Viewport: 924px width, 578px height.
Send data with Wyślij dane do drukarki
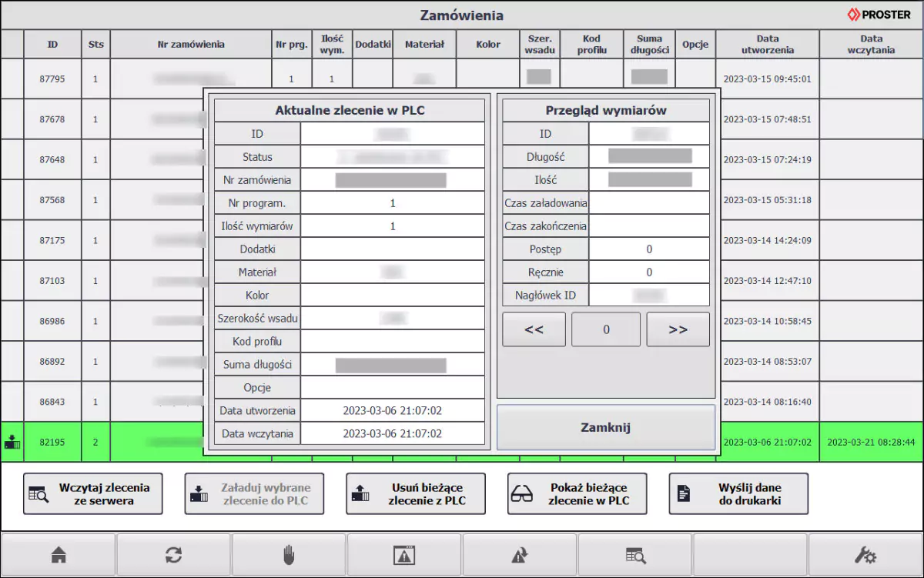pos(738,493)
